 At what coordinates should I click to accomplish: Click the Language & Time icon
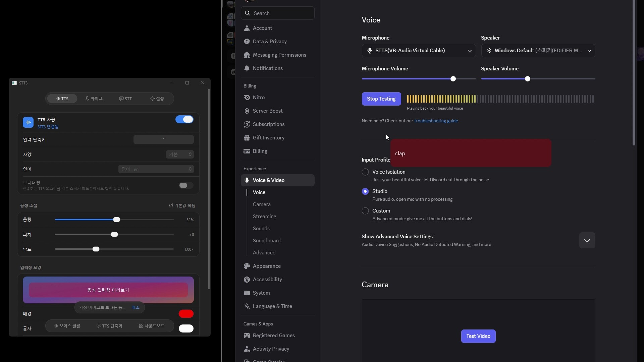[247, 306]
